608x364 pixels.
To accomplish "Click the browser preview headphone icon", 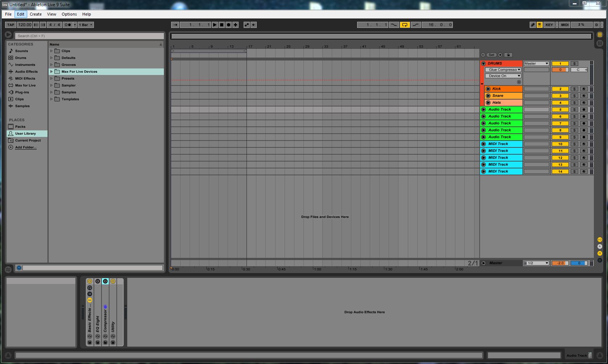I will coord(19,268).
